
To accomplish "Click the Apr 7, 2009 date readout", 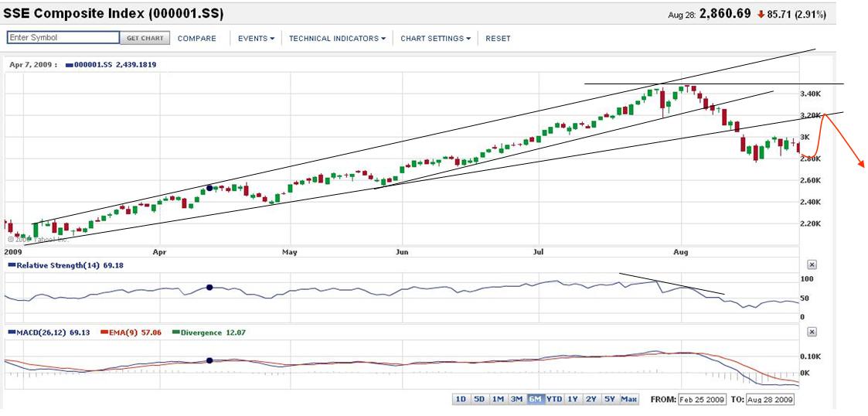I will (33, 65).
